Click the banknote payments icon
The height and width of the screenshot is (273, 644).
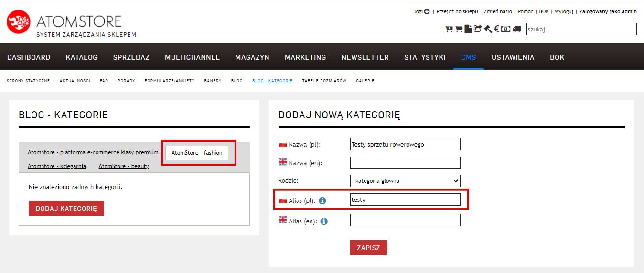point(505,29)
